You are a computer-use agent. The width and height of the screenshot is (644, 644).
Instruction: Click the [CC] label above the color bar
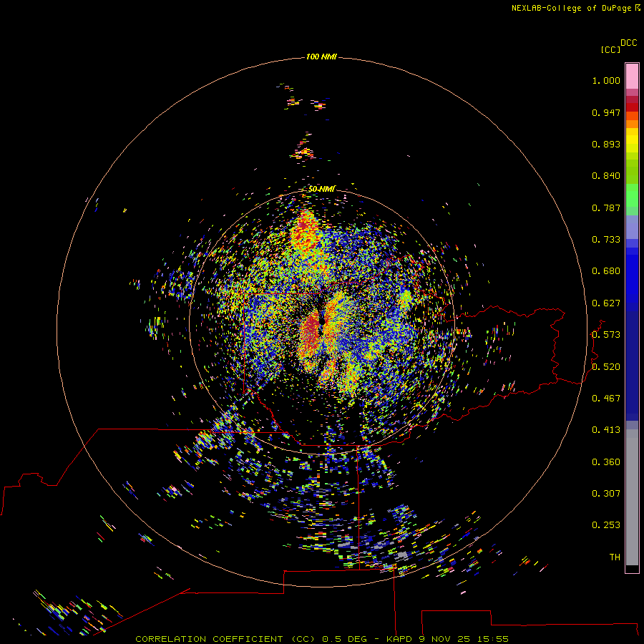(611, 49)
